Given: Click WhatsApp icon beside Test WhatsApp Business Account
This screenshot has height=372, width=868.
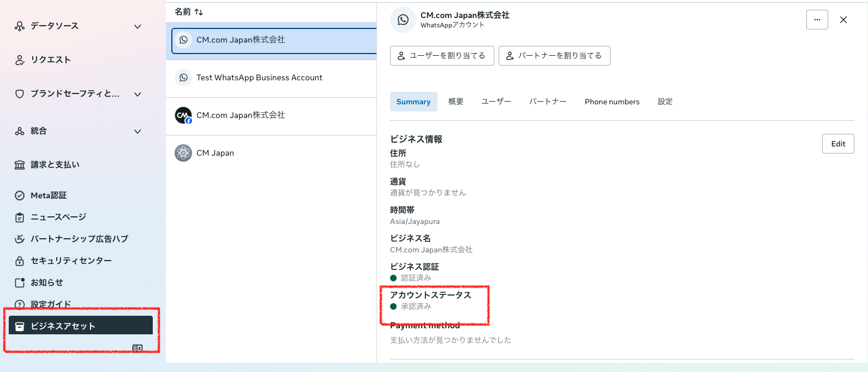Looking at the screenshot, I should (x=184, y=78).
